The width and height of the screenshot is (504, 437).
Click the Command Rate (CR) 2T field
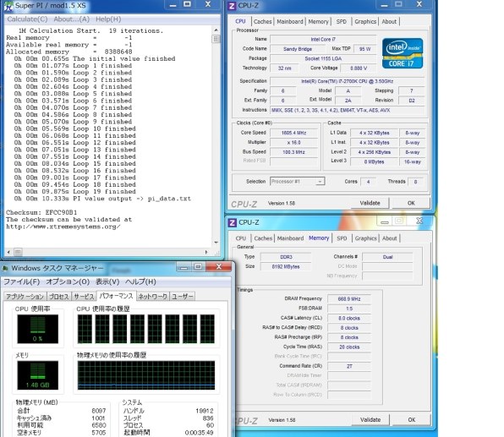pos(349,366)
